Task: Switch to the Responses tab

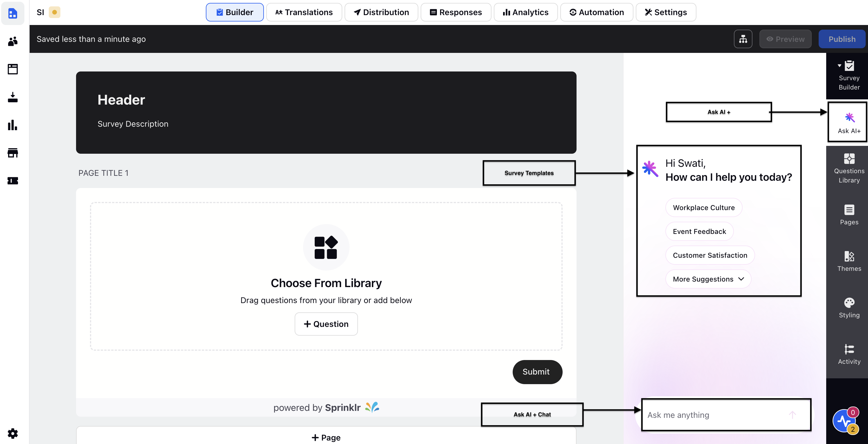Action: (x=455, y=12)
